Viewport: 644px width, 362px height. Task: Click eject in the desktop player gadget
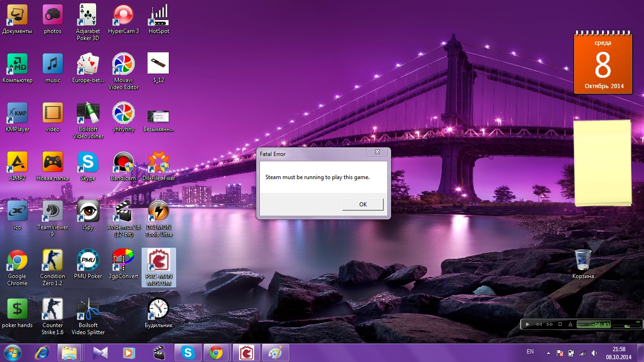[x=570, y=324]
